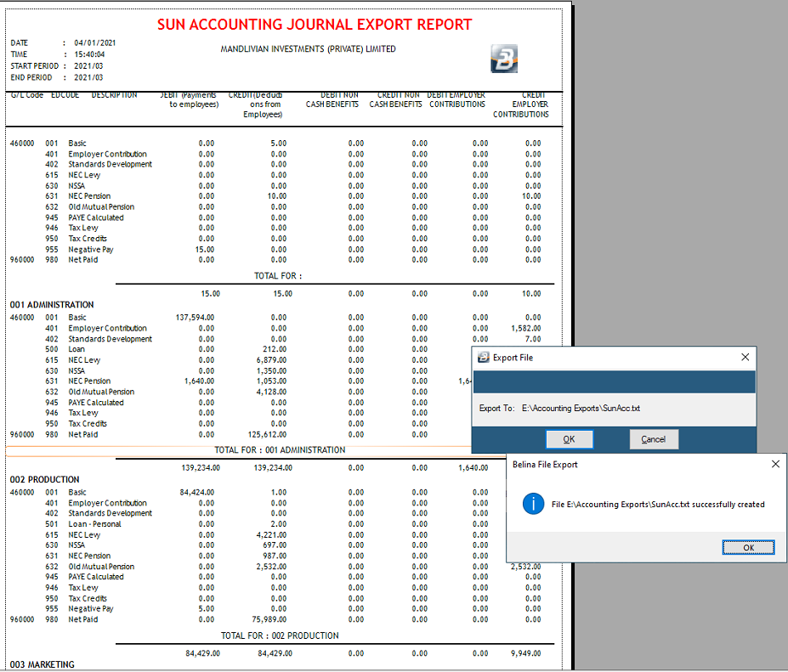788x672 pixels.
Task: Click the production total credit employer 9,949.00
Action: coord(525,653)
